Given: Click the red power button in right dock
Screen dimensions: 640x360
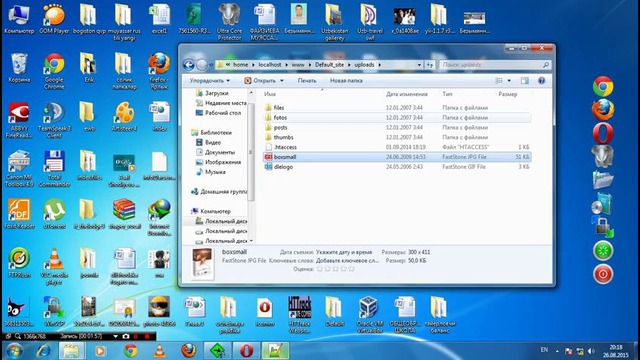Looking at the screenshot, I should click(603, 274).
